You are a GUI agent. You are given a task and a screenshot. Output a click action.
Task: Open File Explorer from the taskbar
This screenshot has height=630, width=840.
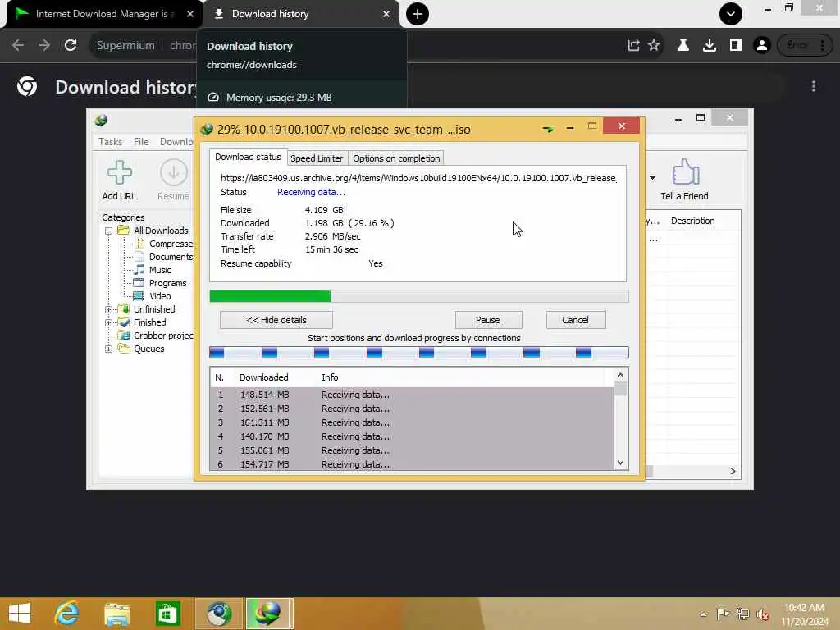pos(117,614)
